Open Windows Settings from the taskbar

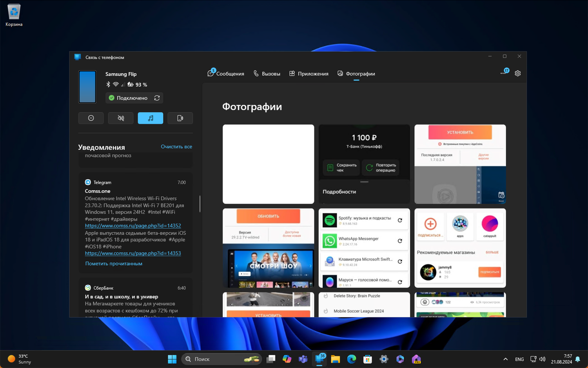pos(384,359)
